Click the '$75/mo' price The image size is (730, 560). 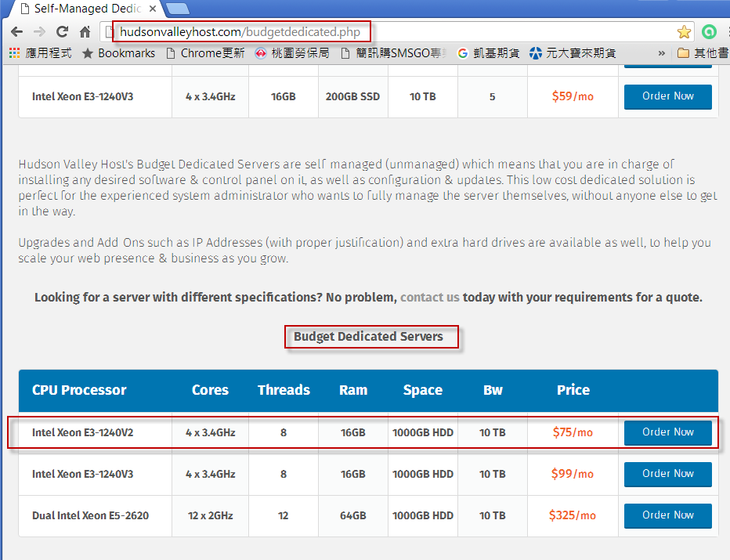[573, 432]
